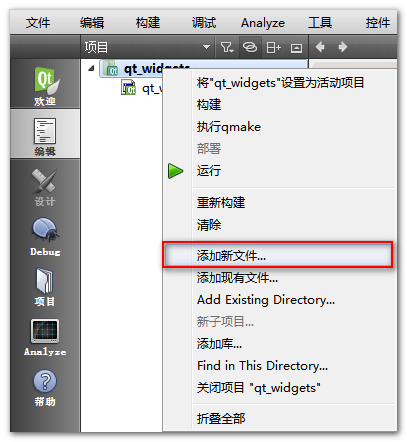Select 添加新文件... in context menu
The image size is (407, 442).
pyautogui.click(x=277, y=256)
